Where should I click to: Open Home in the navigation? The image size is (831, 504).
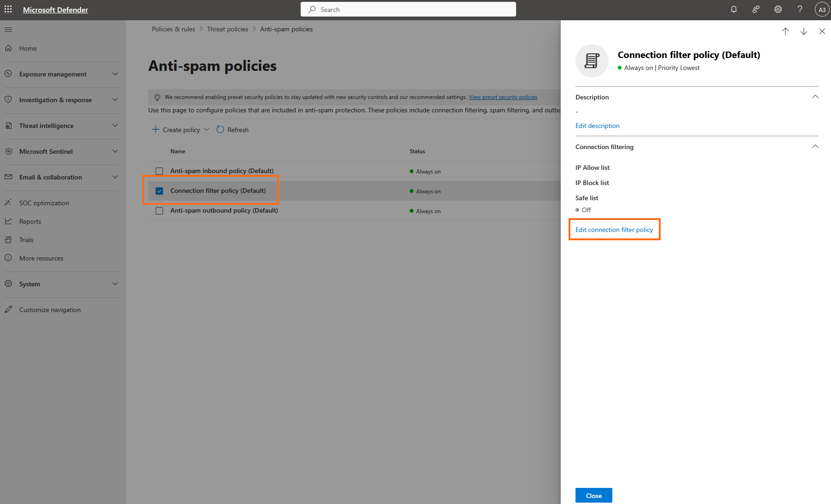pyautogui.click(x=28, y=48)
